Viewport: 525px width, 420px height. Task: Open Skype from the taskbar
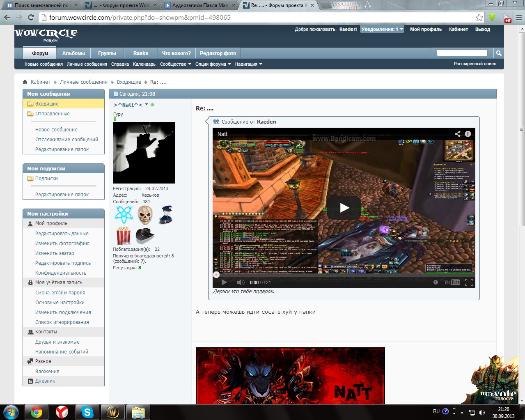(87, 412)
